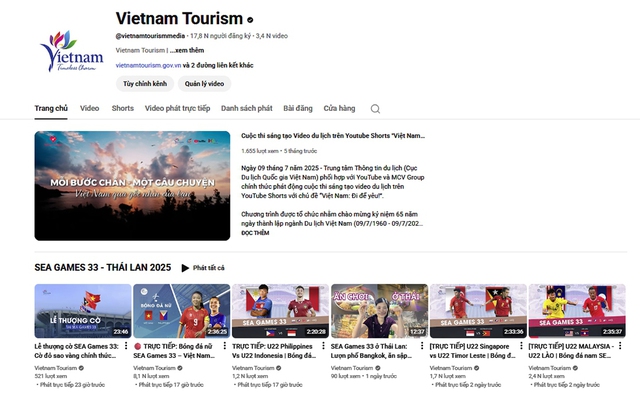
Task: Open options menu for Lượn phố Bangkok video
Action: click(x=422, y=346)
